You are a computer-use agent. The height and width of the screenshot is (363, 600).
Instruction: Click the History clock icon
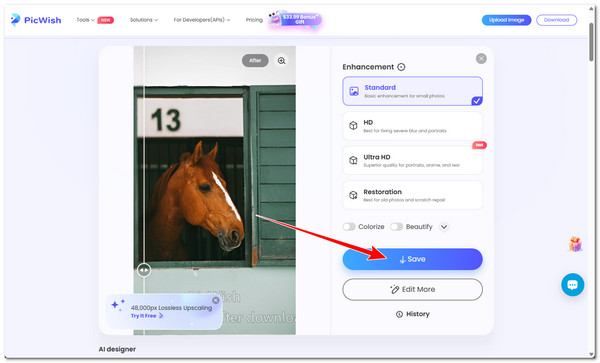(x=399, y=314)
